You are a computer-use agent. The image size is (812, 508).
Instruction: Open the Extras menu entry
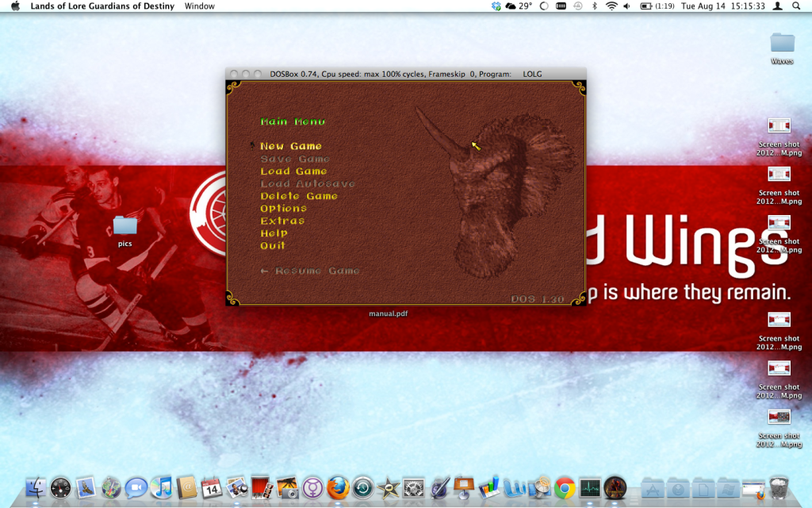pyautogui.click(x=282, y=221)
